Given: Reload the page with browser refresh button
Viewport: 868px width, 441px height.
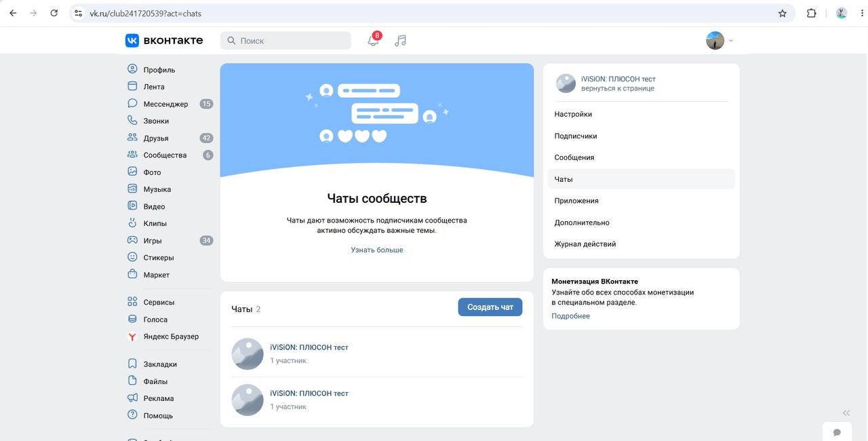Looking at the screenshot, I should (54, 13).
